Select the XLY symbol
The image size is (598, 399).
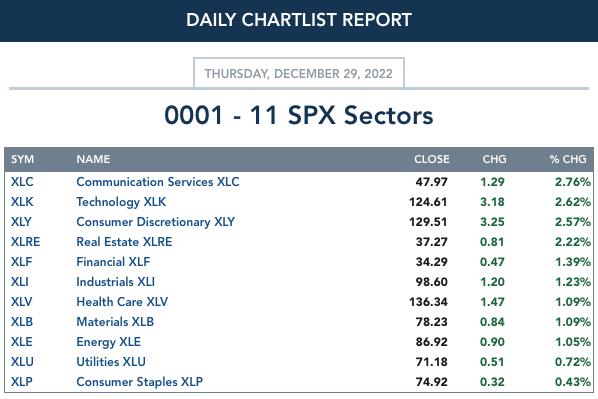[x=21, y=222]
